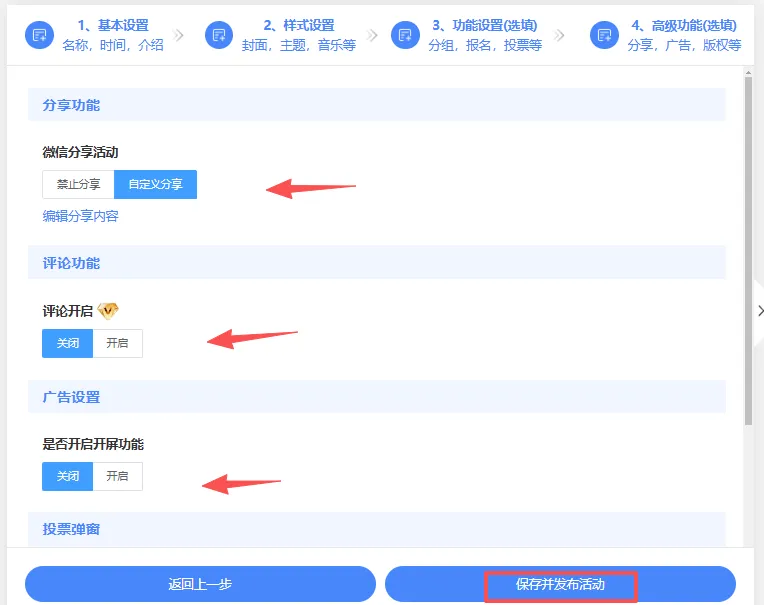Click the double chevron after 功能设置 step

(559, 35)
